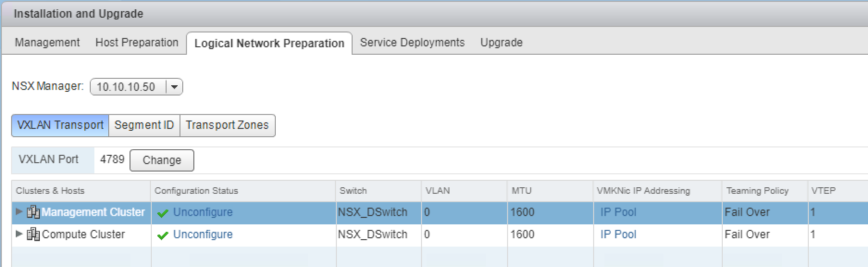This screenshot has width=868, height=267.
Task: Open the Upgrade tab
Action: coord(502,43)
